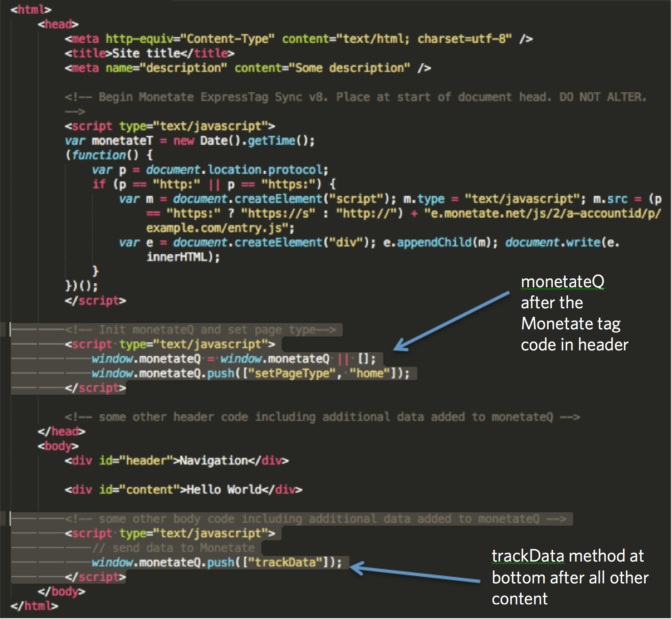Click the opening <html> tag
Viewport: 672px width, 619px height.
31,9
